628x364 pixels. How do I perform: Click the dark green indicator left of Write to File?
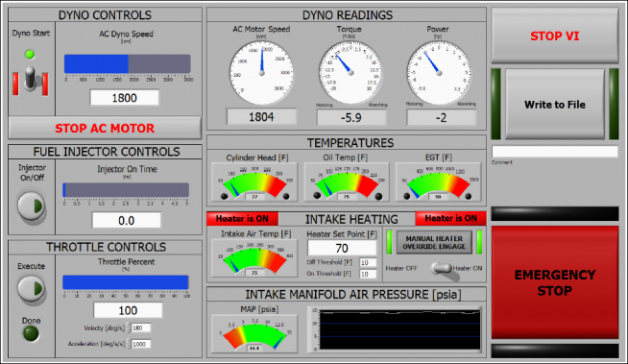pyautogui.click(x=495, y=104)
